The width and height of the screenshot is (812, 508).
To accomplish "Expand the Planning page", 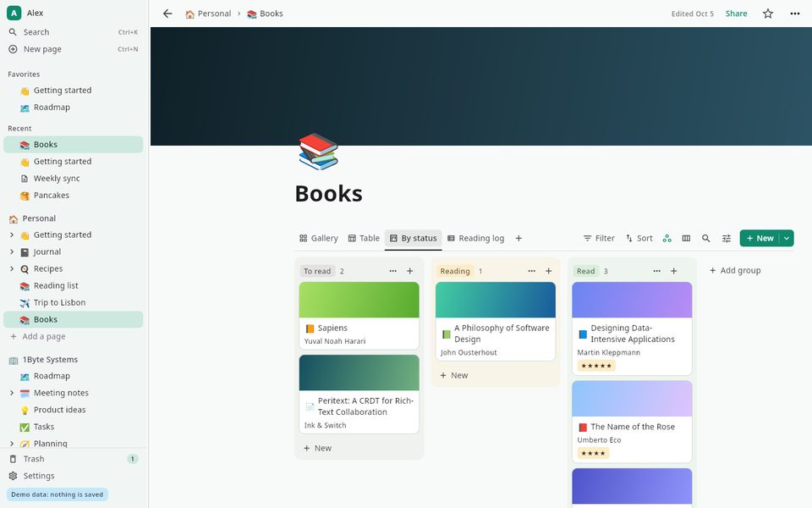I will (12, 443).
